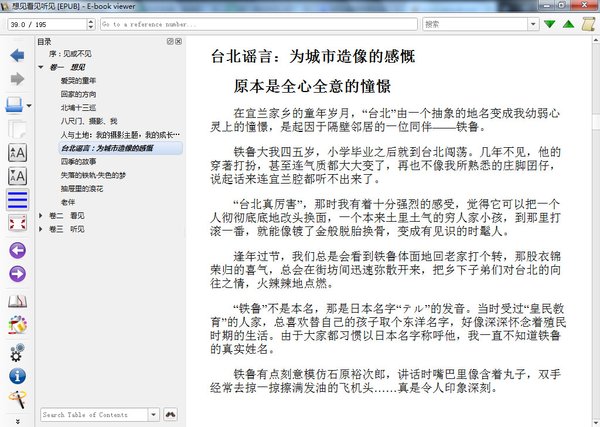Open the 北埔十三巡 chapter
This screenshot has height=427, width=600.
[78, 108]
